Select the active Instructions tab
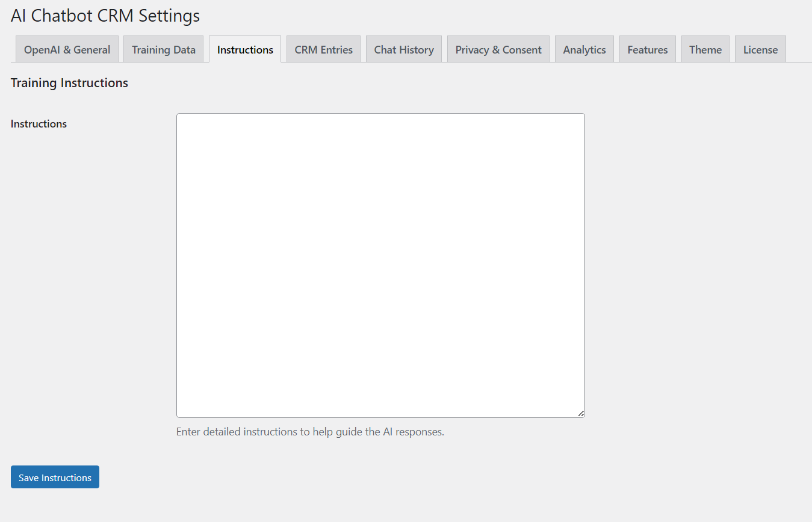 pos(245,50)
